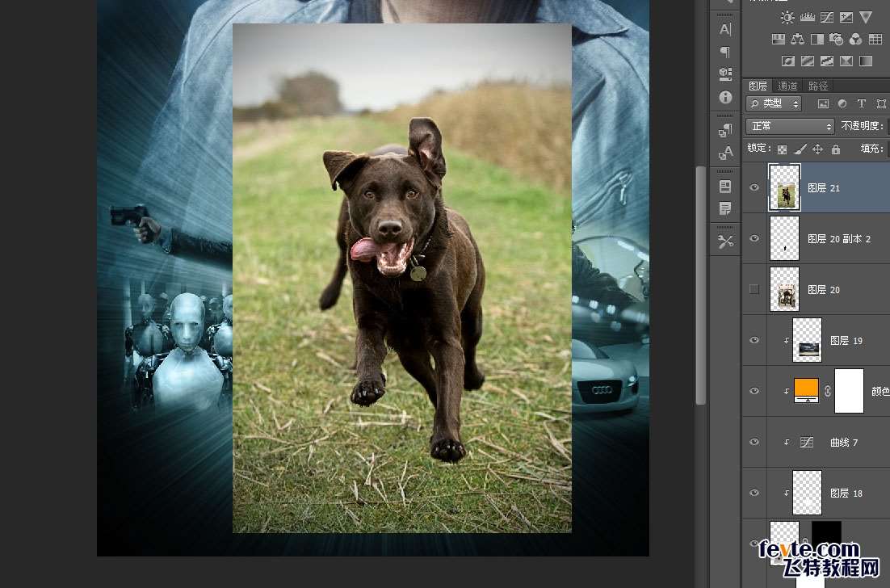Select the 图层 20 副本 2 layer name
Viewport: 890px width, 588px height.
(839, 239)
